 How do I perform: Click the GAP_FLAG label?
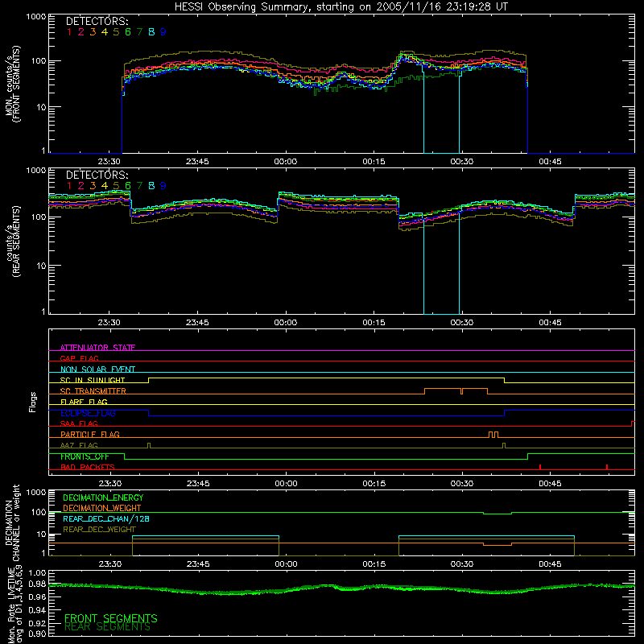[x=79, y=358]
